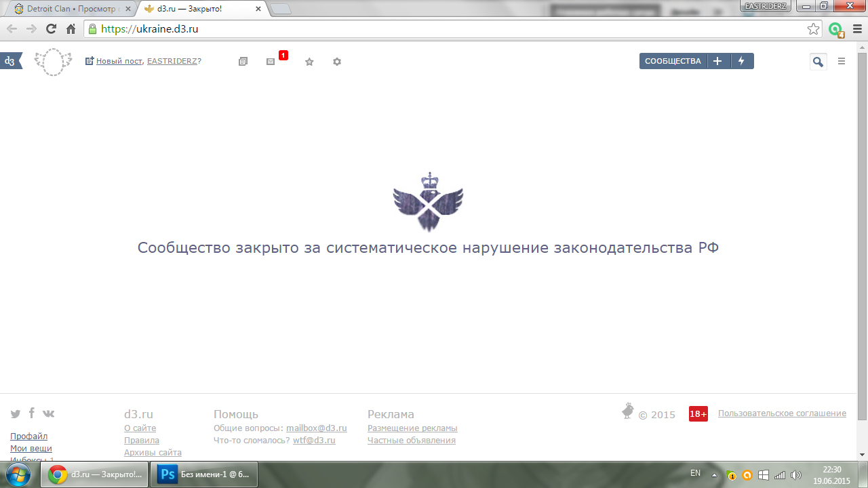The height and width of the screenshot is (488, 868).
Task: Click Пользовательское соглашение link
Action: click(782, 413)
